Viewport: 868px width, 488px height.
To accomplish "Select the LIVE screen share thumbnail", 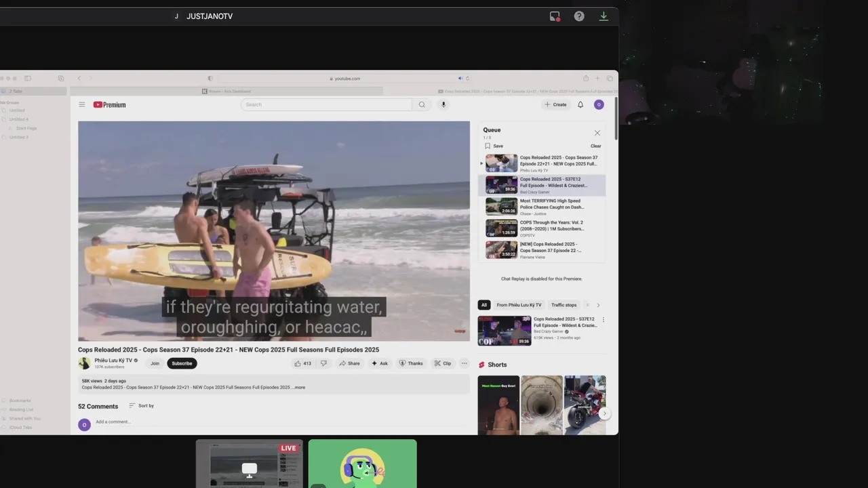I will [250, 464].
